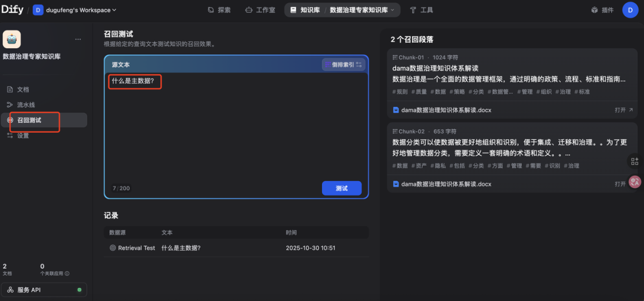Click the 2 个召回段落 heading
Screen dimensions: 644x301
point(412,40)
